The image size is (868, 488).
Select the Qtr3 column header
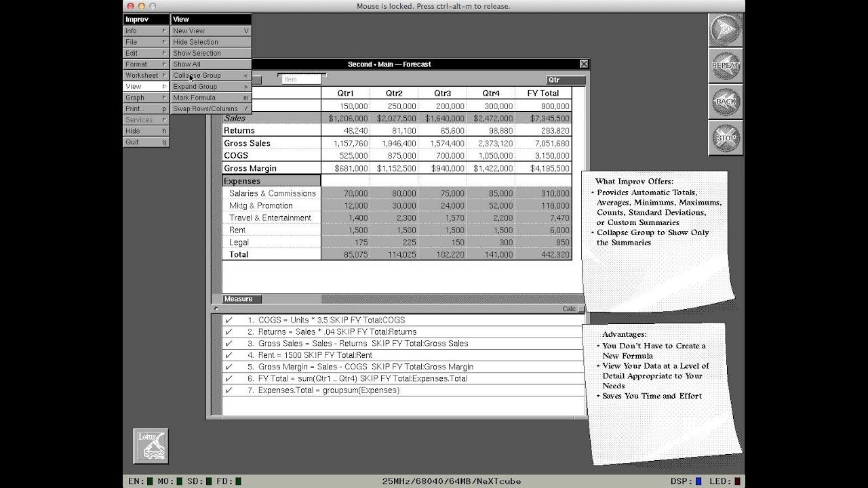(x=442, y=93)
